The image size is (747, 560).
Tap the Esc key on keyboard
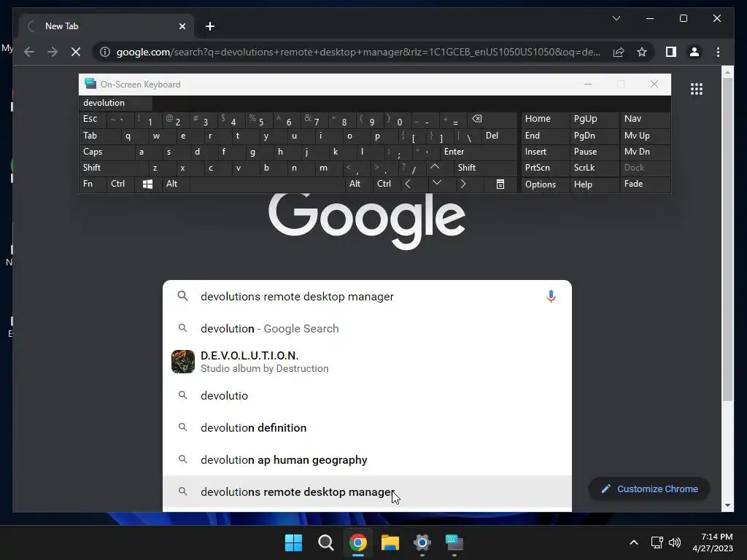coord(93,119)
